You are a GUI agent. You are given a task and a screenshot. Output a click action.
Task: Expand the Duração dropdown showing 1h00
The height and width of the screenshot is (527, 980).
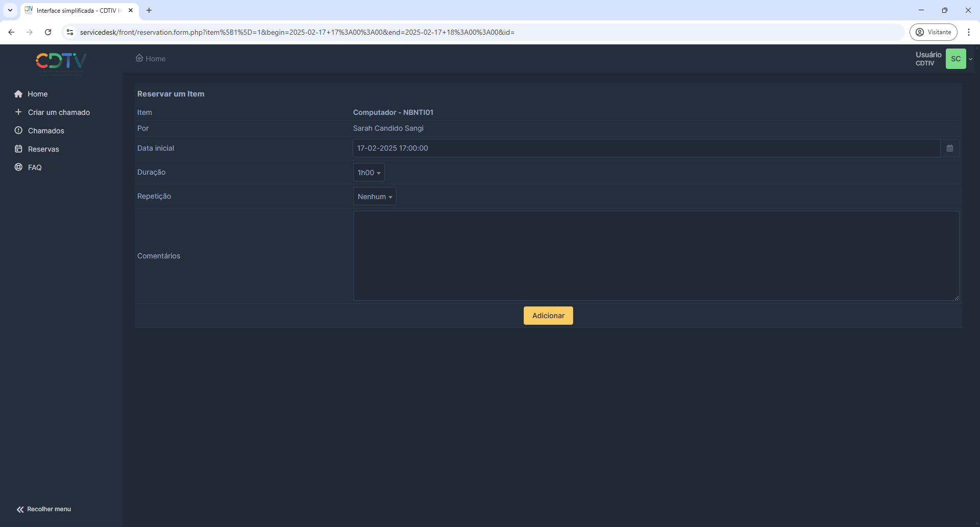[x=369, y=173]
